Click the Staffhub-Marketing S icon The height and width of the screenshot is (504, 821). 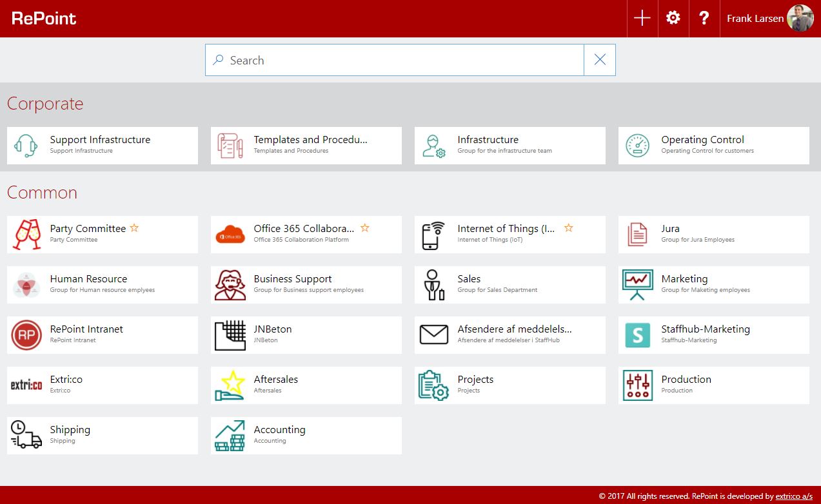[638, 335]
